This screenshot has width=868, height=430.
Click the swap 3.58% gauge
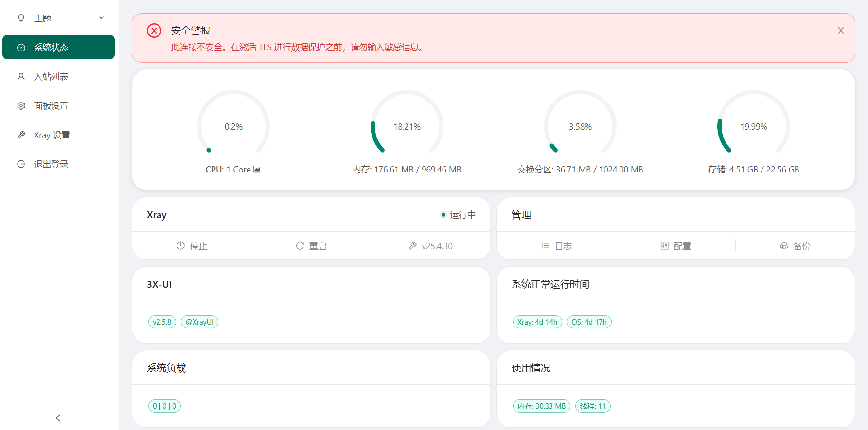click(580, 126)
